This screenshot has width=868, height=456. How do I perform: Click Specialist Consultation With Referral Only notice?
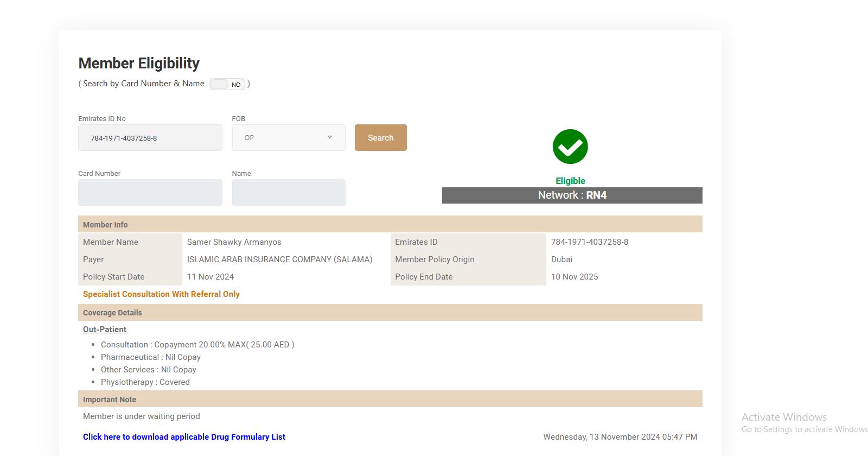pos(161,294)
